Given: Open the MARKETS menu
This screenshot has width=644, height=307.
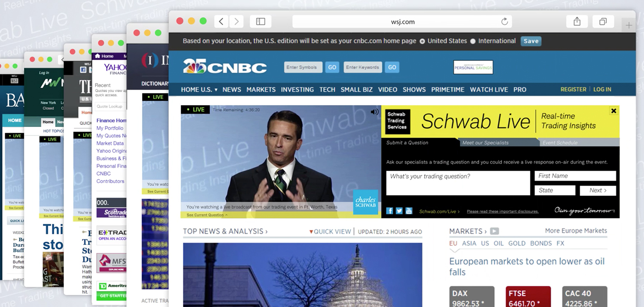Looking at the screenshot, I should click(x=261, y=90).
